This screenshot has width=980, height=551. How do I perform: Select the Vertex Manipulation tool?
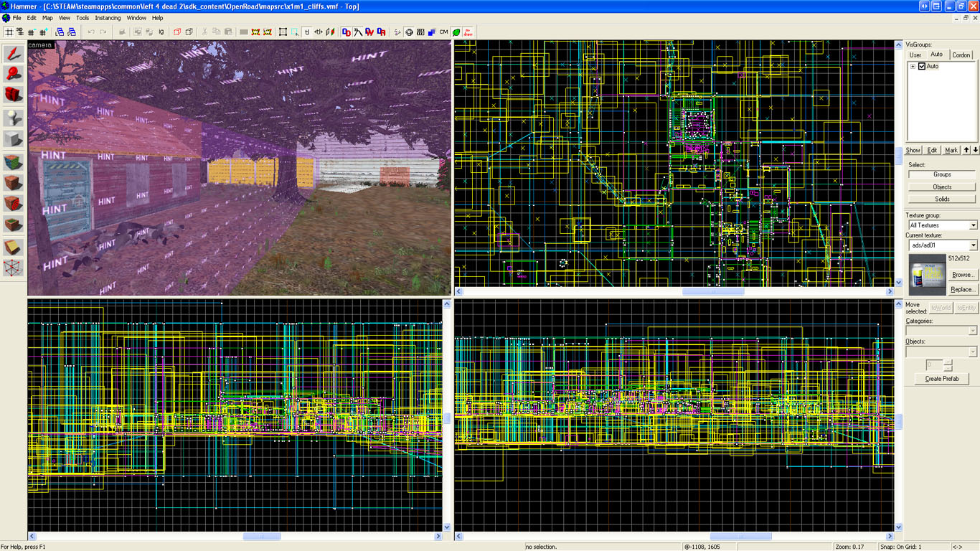[x=14, y=268]
